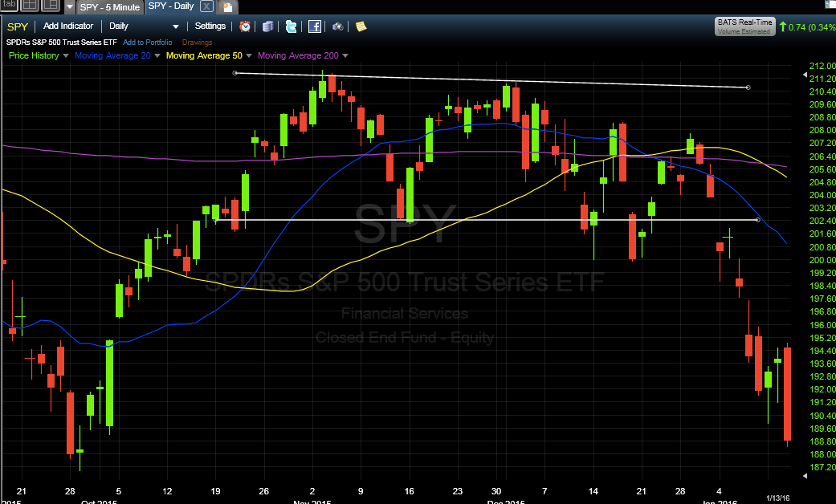Click the 187.20 price axis label
Viewport: 836px width, 504px height.
coord(822,467)
